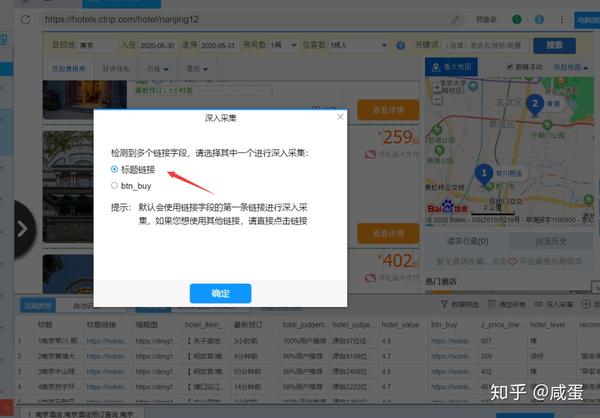Open the row 1 标题链接 https link
Image resolution: width=600 pixels, height=418 pixels.
point(106,341)
